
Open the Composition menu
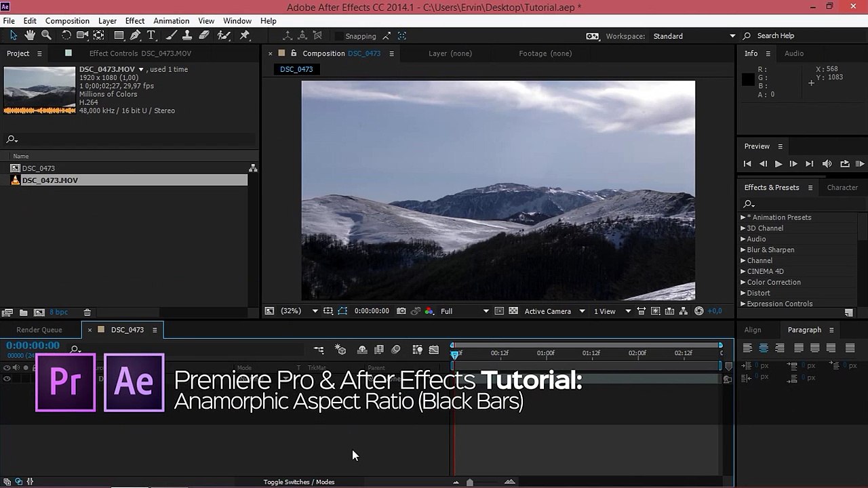pos(67,21)
